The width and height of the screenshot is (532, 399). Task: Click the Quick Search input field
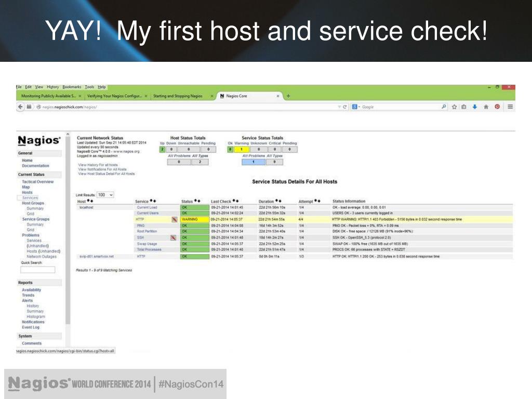pos(37,270)
